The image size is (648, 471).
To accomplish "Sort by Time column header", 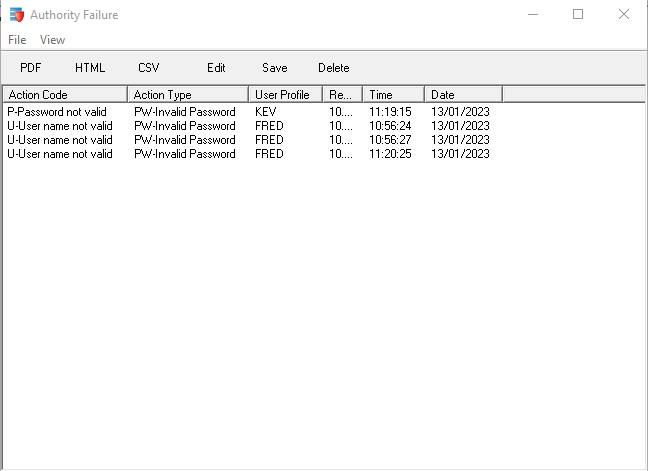I will 393,95.
